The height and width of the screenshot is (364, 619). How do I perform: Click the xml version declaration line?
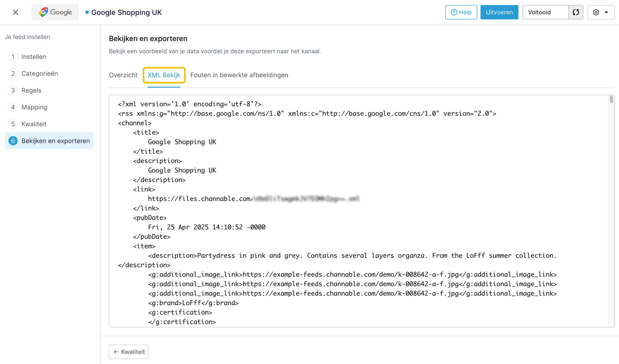pyautogui.click(x=190, y=104)
